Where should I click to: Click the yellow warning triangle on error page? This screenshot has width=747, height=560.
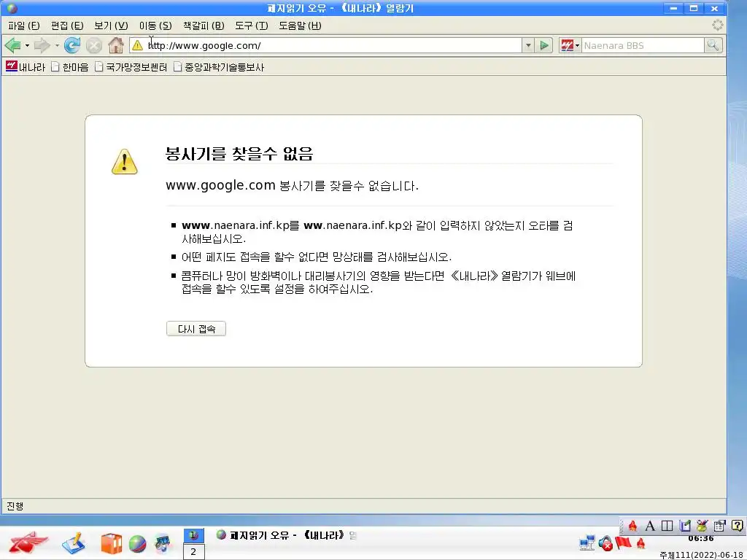pyautogui.click(x=125, y=161)
